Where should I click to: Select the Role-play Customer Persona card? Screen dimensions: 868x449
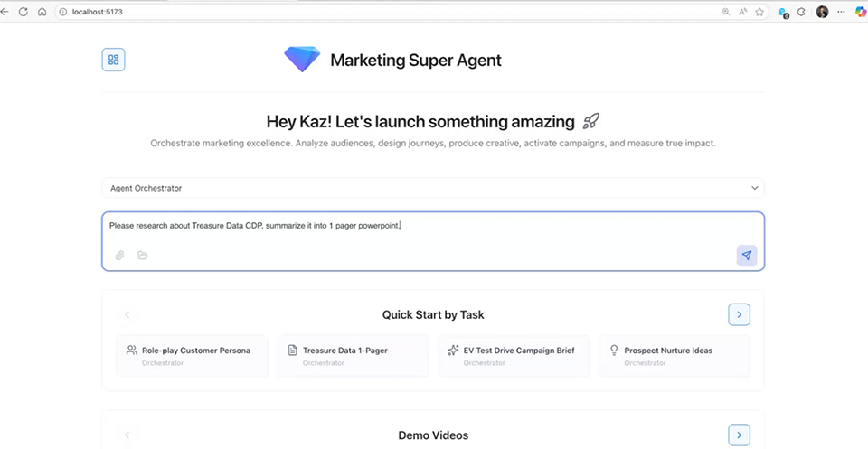pyautogui.click(x=192, y=355)
